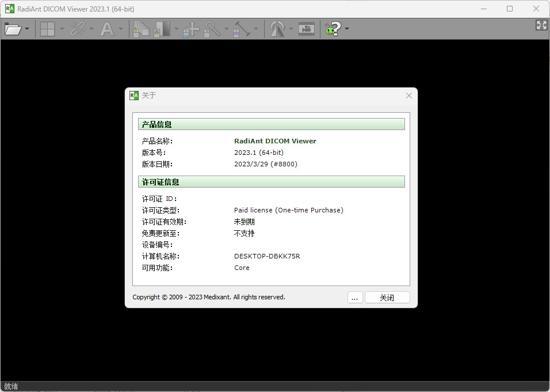This screenshot has height=392, width=550.
Task: Select the browse series stack tool
Action: click(141, 29)
